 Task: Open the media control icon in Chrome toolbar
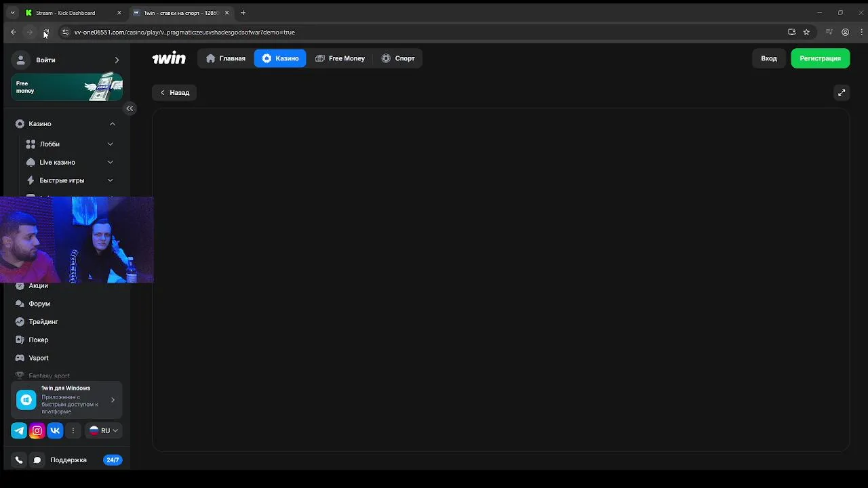[x=829, y=32]
